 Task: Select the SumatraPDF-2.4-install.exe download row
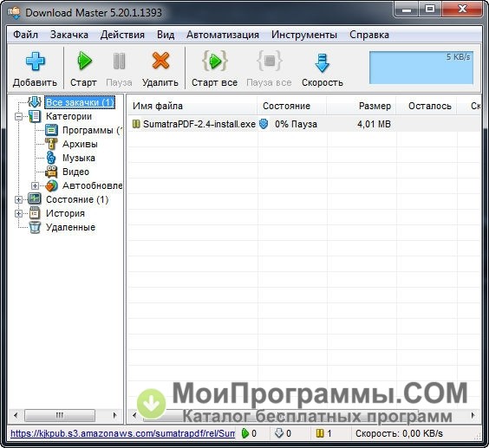304,124
